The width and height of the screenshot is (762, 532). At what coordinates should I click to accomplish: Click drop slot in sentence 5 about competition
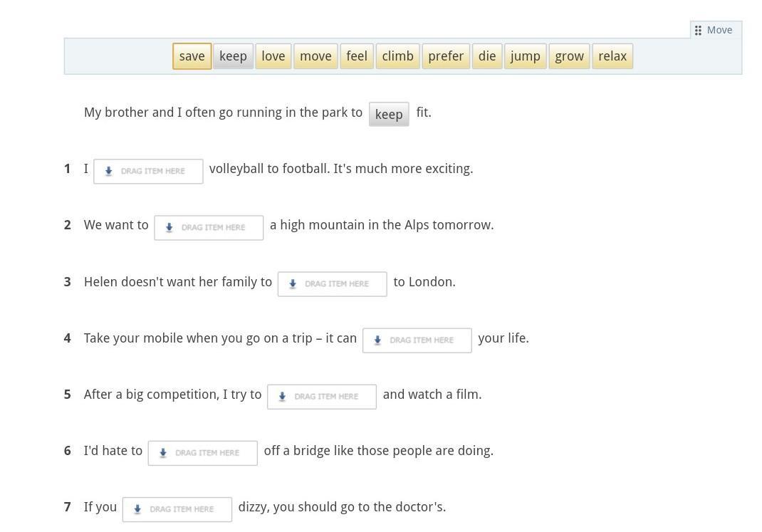321,396
